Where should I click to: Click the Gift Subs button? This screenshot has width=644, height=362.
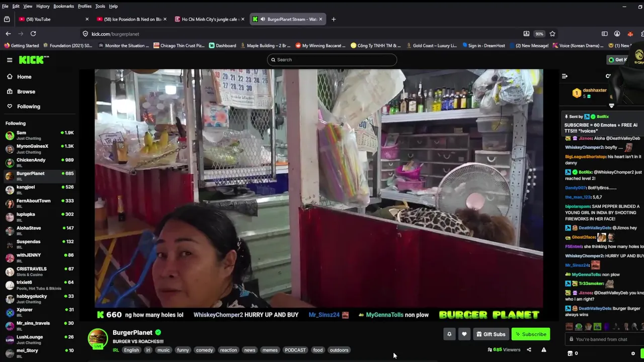(x=491, y=334)
